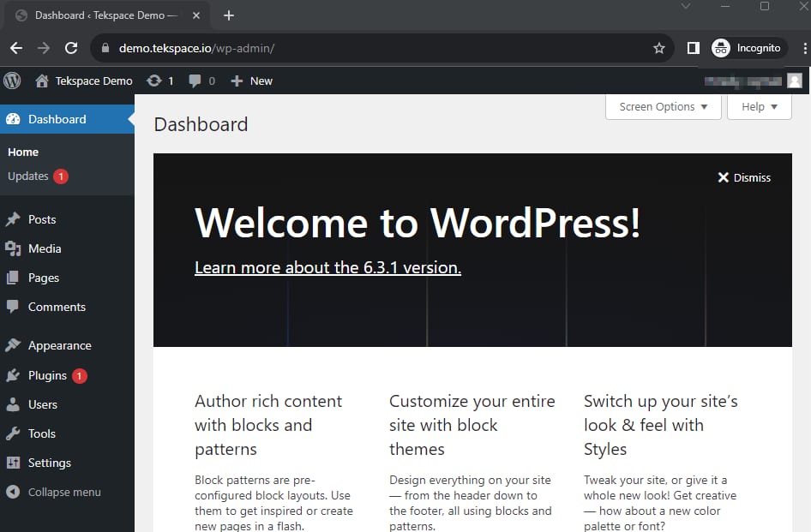Click the plus icon next to New
The height and width of the screenshot is (532, 811).
pos(237,81)
